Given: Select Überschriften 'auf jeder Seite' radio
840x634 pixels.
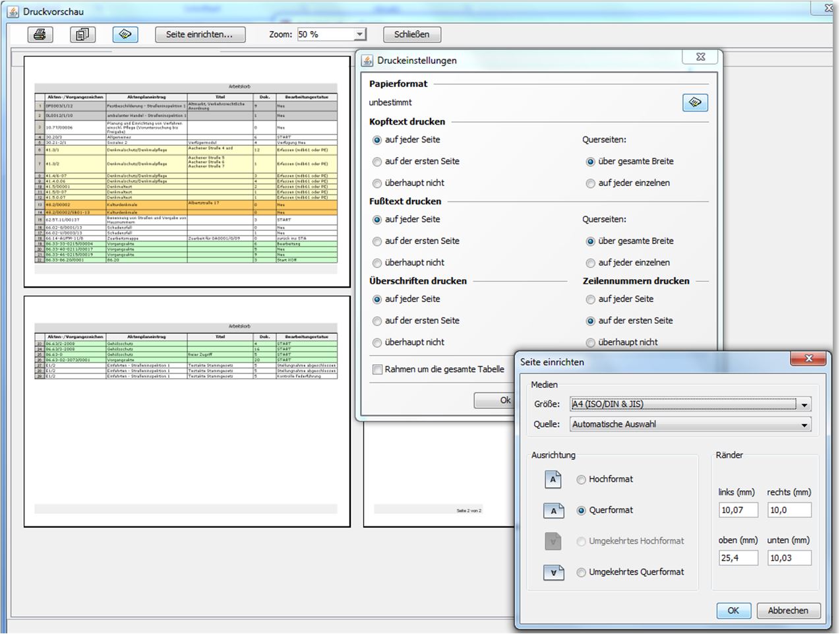Looking at the screenshot, I should pos(377,300).
